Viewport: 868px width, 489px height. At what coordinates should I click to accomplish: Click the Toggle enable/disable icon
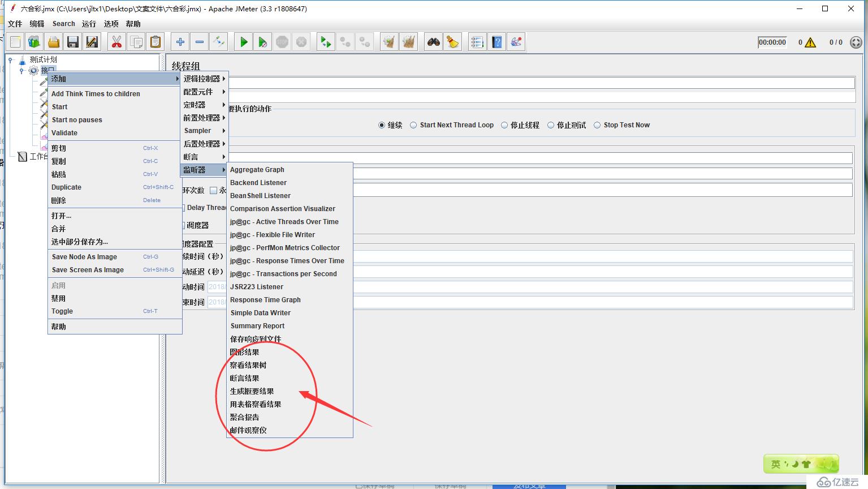pos(219,42)
